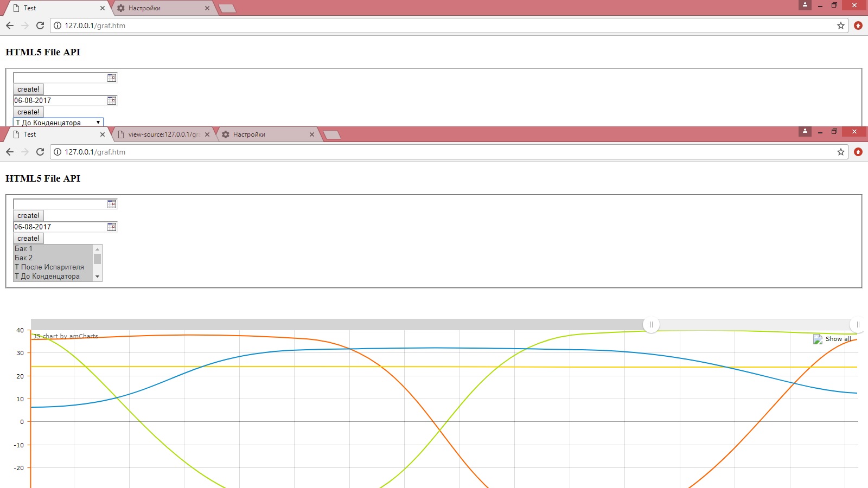
Task: Open the JS chart by amCharts link
Action: tap(66, 336)
